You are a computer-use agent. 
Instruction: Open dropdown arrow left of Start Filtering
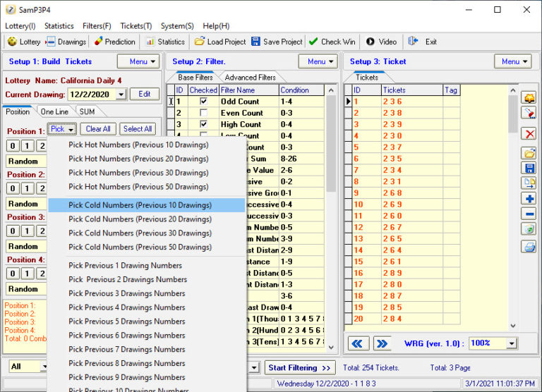point(254,367)
